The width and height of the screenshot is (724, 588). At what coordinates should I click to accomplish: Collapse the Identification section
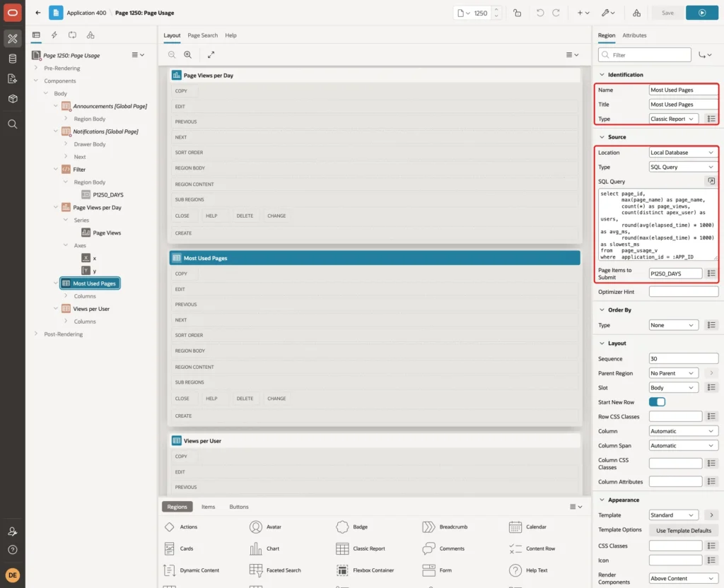point(602,75)
